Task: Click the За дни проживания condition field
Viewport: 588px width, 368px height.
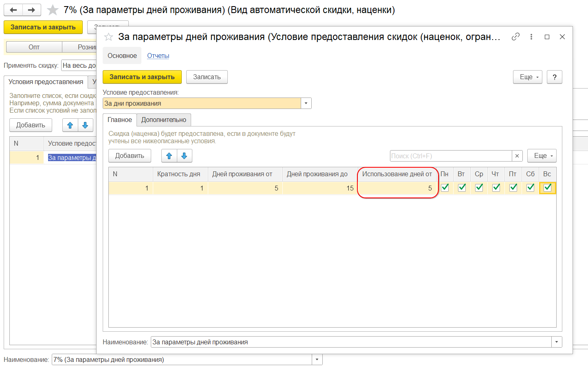Action: tap(202, 103)
